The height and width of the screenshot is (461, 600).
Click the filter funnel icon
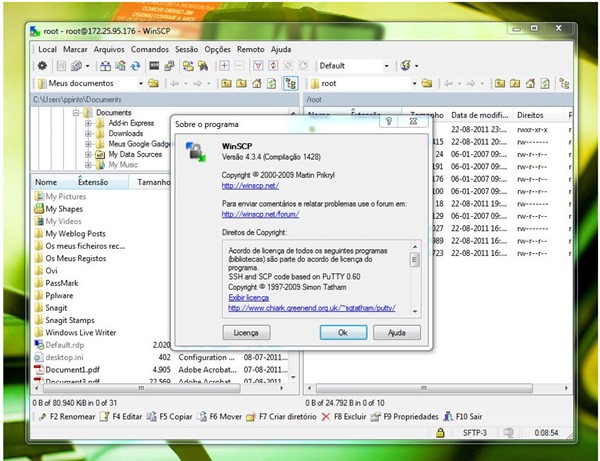[258, 66]
